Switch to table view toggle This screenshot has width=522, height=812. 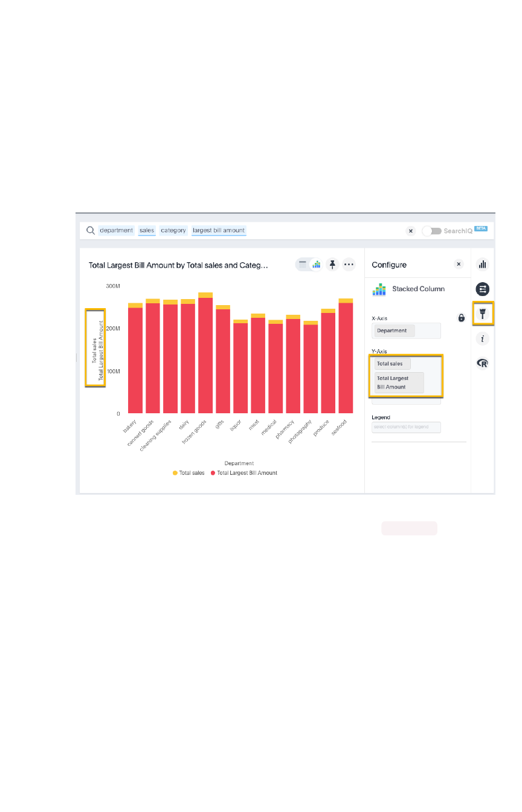pos(303,264)
